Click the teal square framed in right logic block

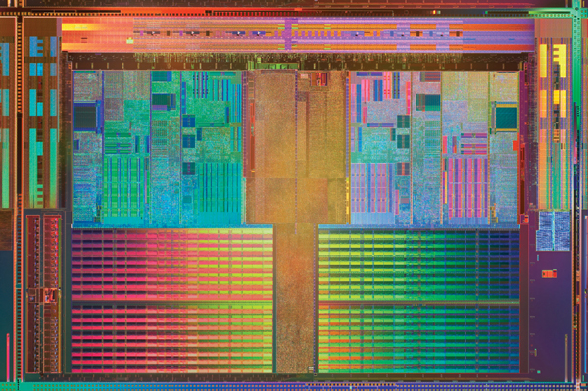(507, 118)
